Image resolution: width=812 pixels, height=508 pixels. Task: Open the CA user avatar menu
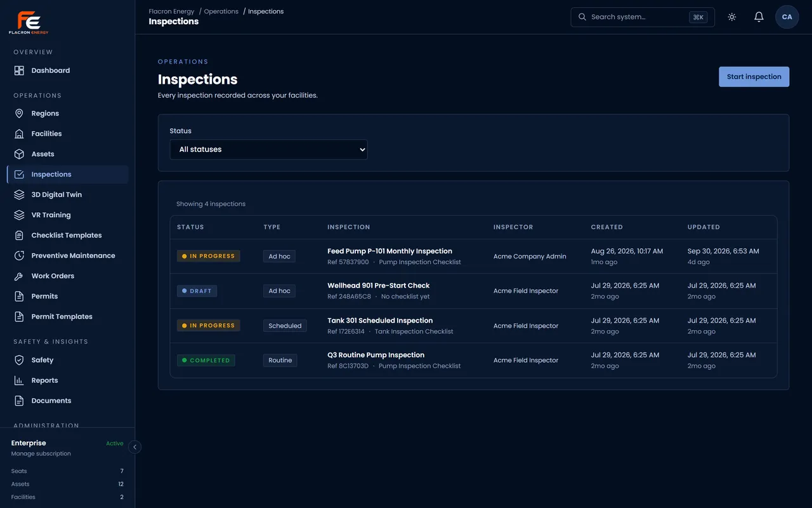coord(787,17)
